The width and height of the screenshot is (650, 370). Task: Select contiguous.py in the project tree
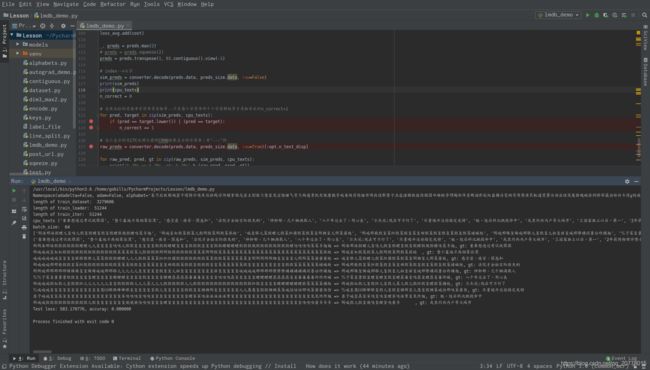[46, 81]
